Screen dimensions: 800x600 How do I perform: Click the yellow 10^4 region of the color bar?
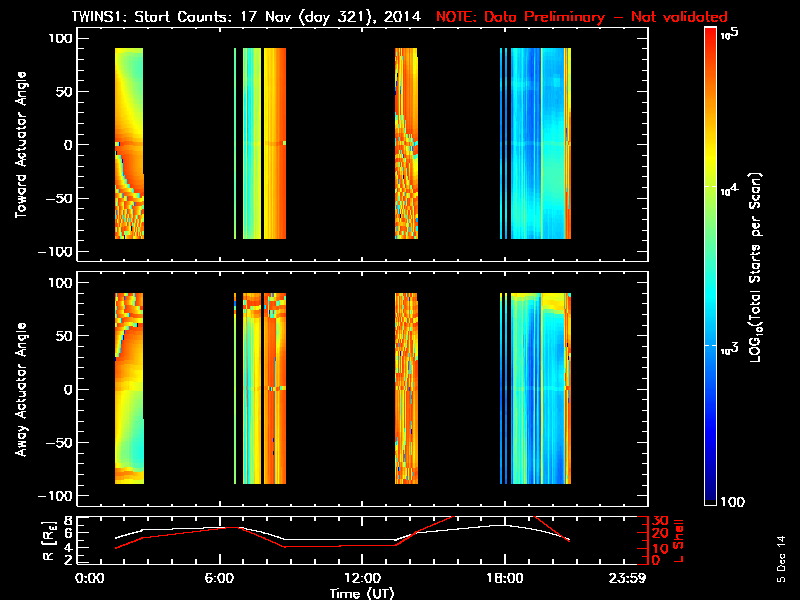(x=711, y=187)
